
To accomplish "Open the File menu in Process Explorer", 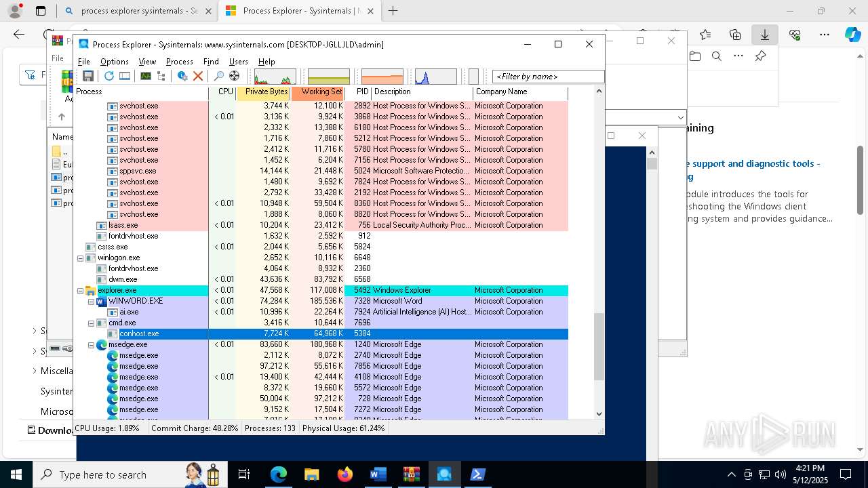I will click(x=84, y=61).
